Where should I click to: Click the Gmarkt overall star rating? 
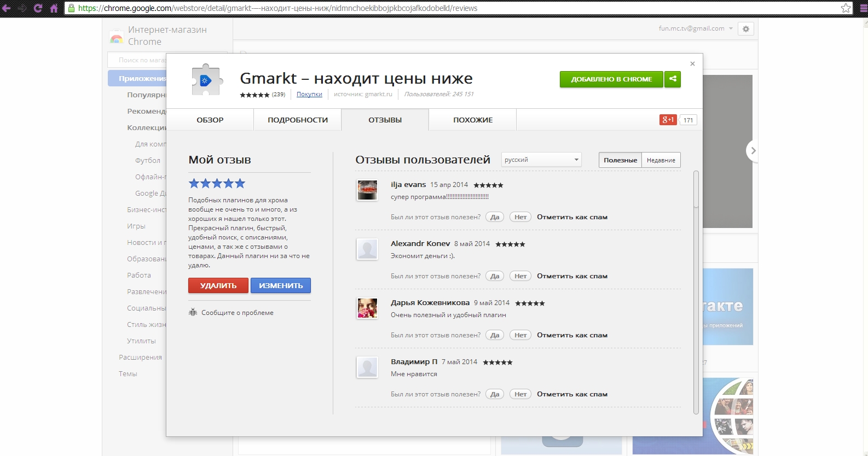254,95
